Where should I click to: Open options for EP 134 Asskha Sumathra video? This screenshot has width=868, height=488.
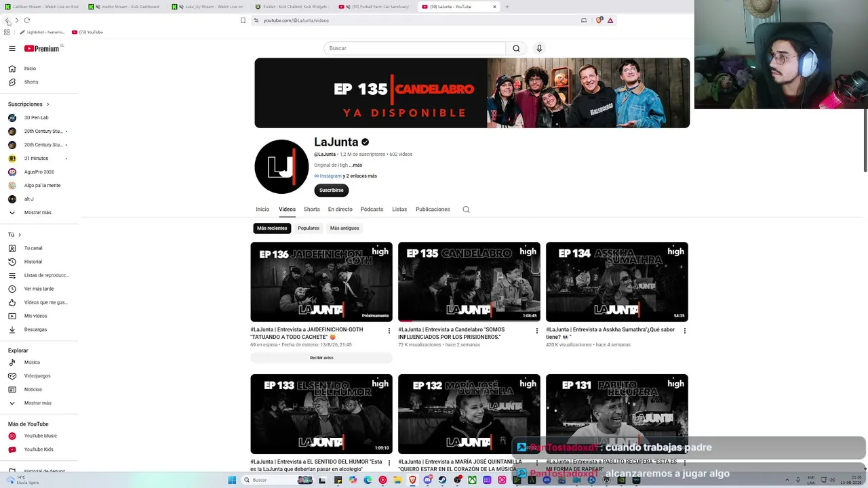click(x=685, y=331)
